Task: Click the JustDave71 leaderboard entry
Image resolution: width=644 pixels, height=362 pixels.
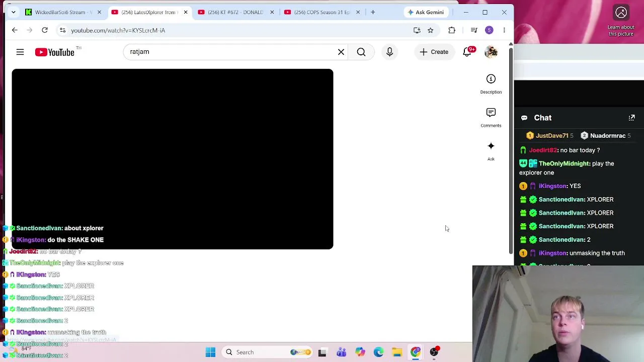Action: [550, 136]
